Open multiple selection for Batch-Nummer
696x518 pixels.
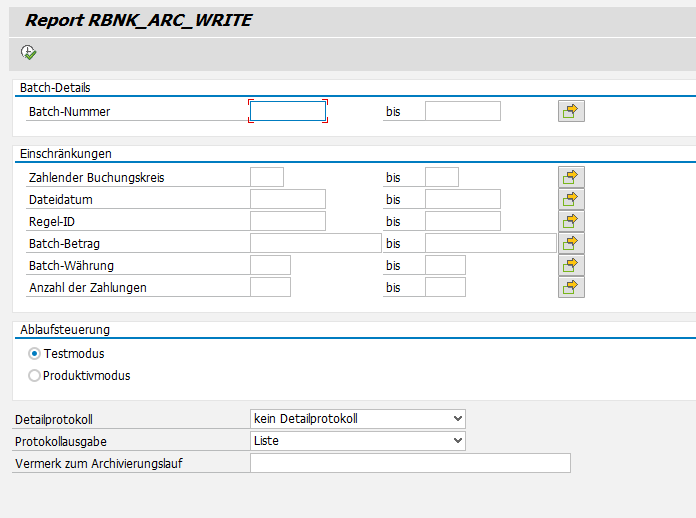571,111
